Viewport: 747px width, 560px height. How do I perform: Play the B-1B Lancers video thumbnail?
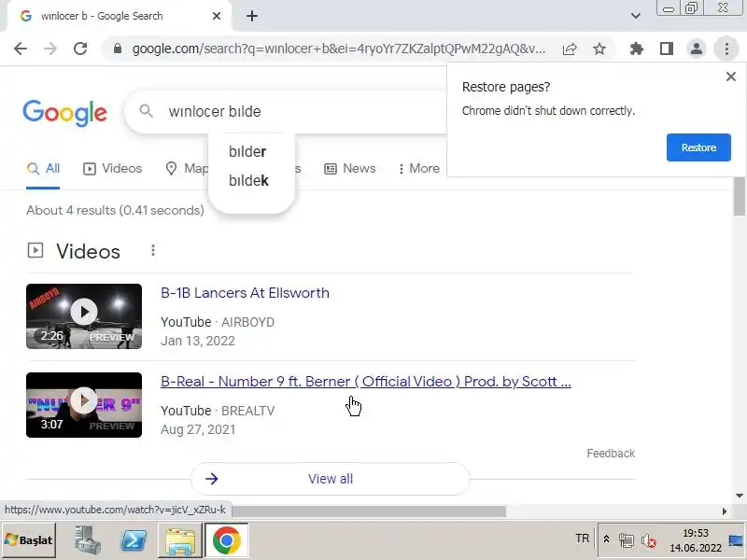84,316
